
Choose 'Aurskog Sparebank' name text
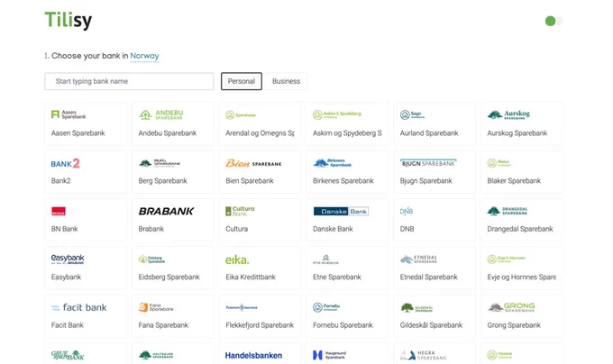(517, 133)
